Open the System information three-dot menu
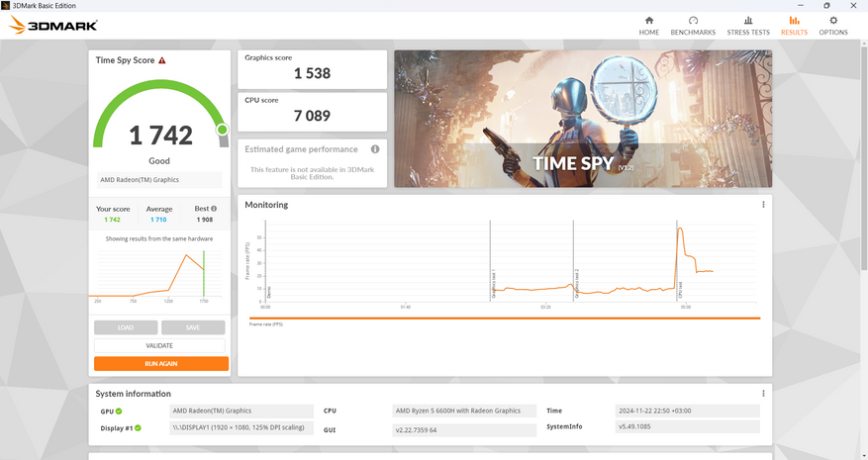868x460 pixels. (763, 393)
